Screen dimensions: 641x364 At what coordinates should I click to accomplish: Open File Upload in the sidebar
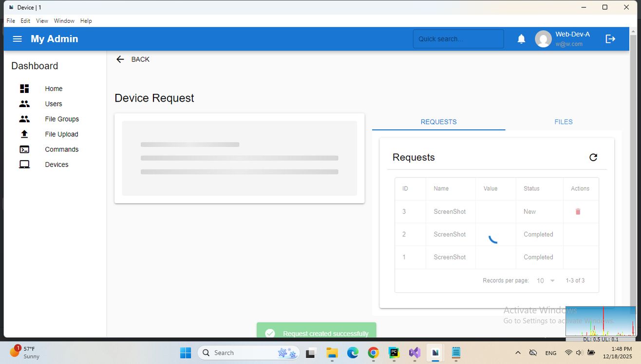61,134
